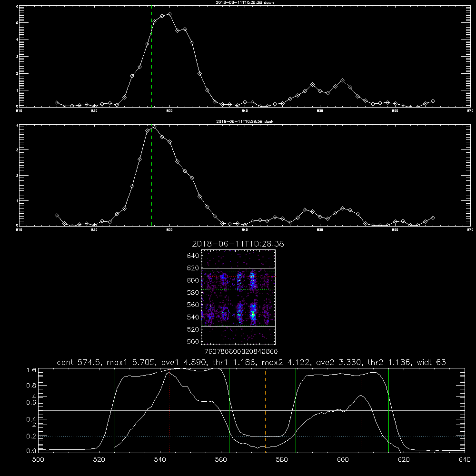
Task: Click the right green dashed line in dusk plot
Action: point(263,175)
